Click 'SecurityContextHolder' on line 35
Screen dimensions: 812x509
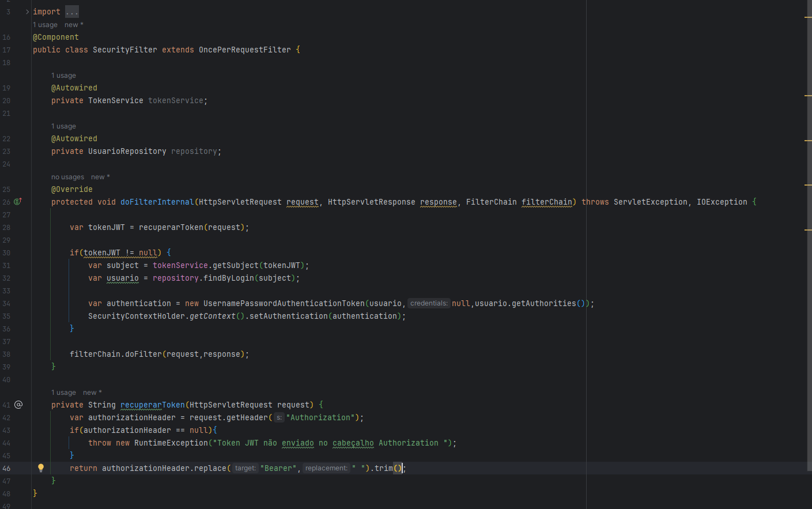click(137, 316)
